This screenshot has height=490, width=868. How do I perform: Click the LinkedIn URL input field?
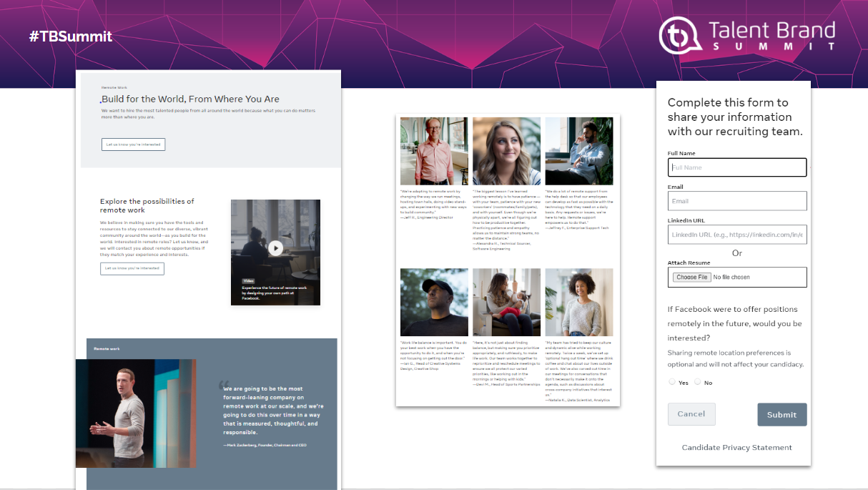[737, 235]
